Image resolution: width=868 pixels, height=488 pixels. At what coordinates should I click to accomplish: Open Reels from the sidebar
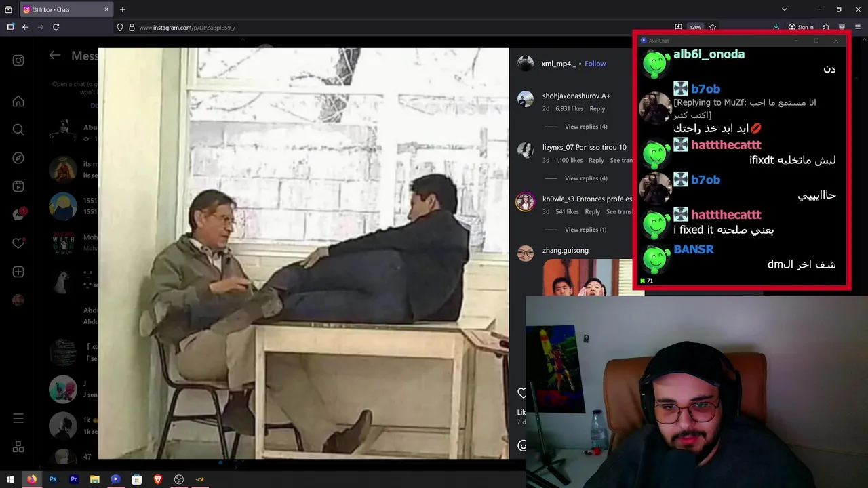coord(18,186)
